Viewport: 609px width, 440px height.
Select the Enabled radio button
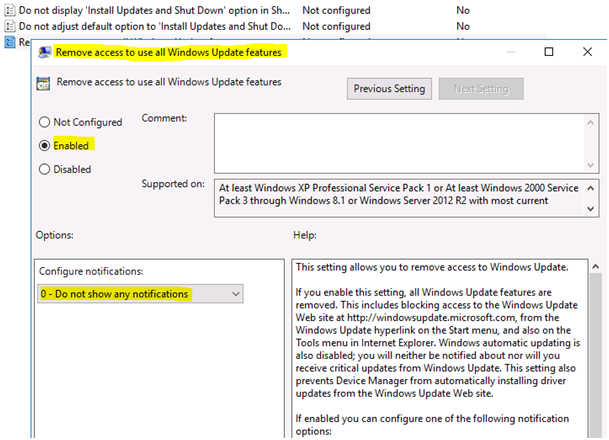pyautogui.click(x=44, y=146)
